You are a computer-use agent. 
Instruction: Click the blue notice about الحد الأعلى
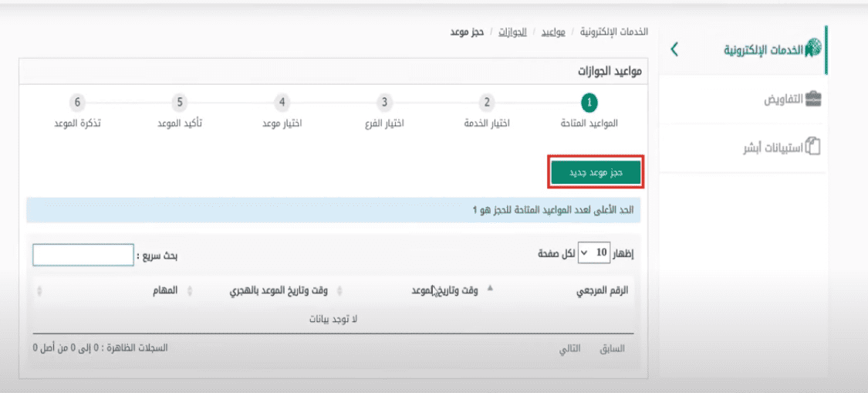click(333, 211)
